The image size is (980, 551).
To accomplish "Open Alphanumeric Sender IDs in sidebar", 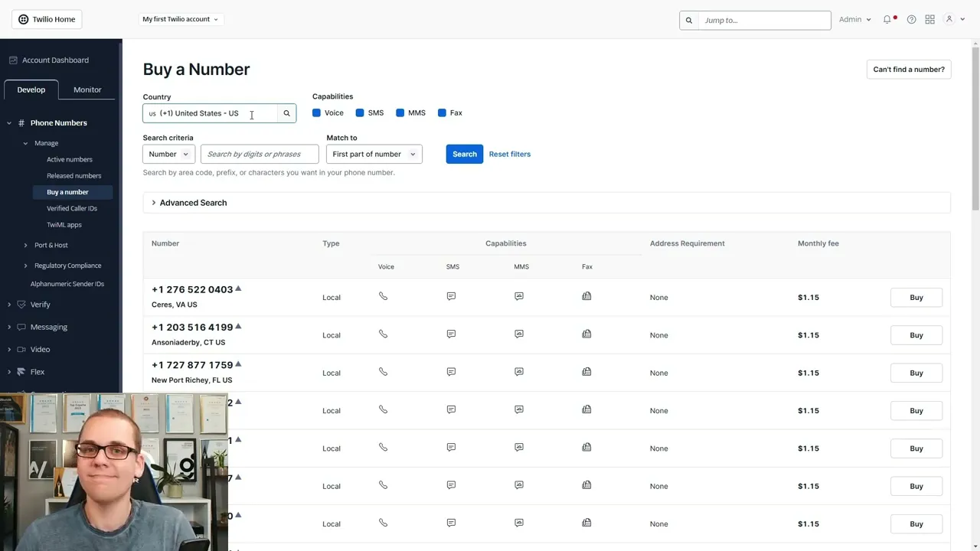I will click(x=67, y=284).
